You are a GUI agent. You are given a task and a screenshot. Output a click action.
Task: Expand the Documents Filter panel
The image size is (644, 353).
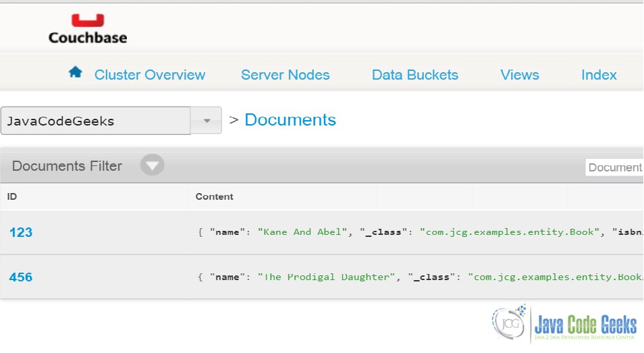coord(152,165)
